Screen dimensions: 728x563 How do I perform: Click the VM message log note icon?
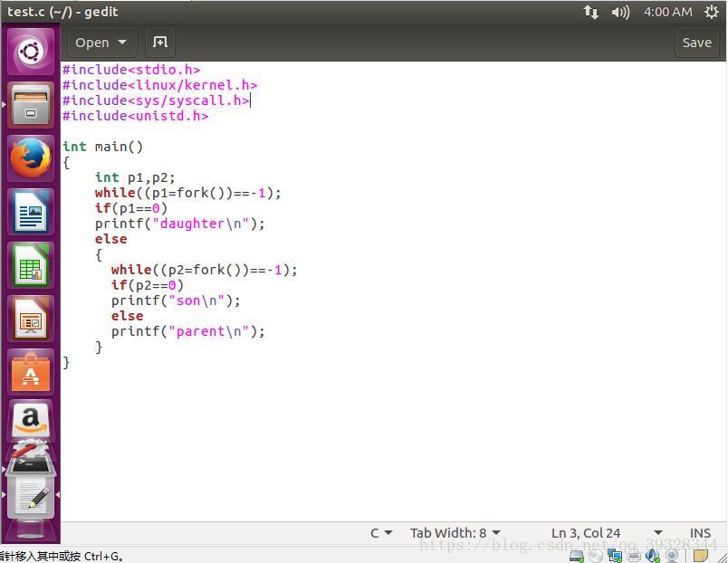[700, 556]
